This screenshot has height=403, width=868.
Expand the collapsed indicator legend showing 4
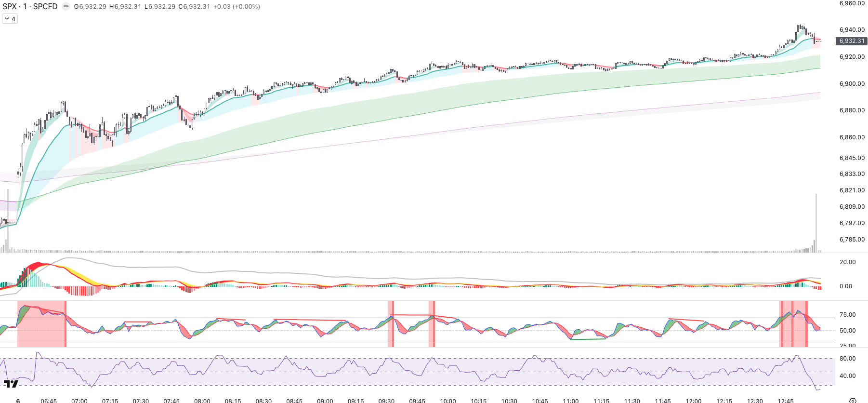(10, 19)
